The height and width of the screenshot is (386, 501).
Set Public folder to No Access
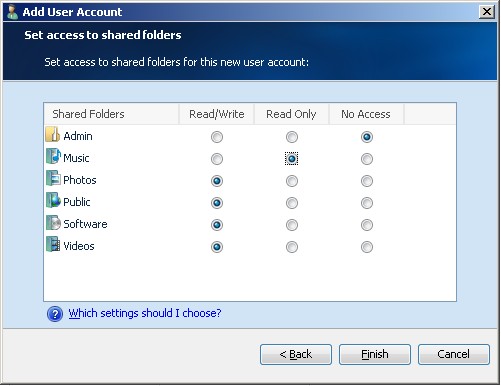[367, 203]
